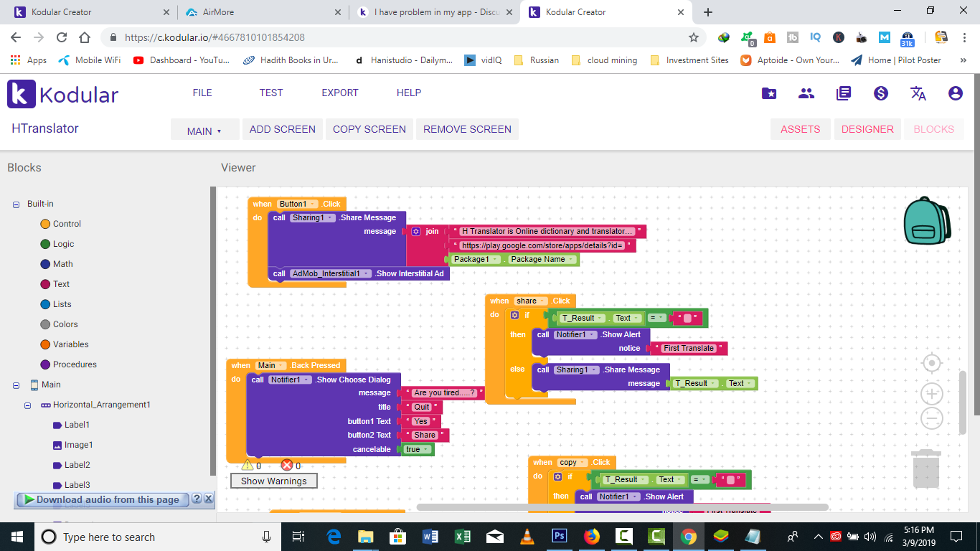The width and height of the screenshot is (980, 551).
Task: Click the translate language icon
Action: 918,93
